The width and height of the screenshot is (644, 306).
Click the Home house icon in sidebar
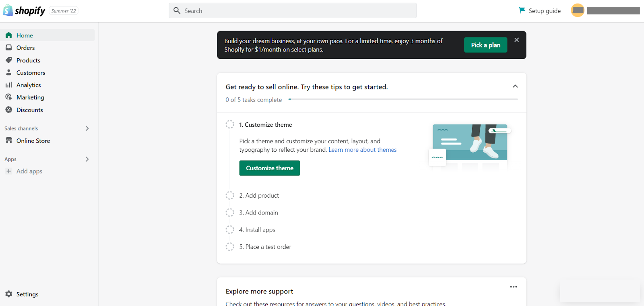tap(9, 35)
